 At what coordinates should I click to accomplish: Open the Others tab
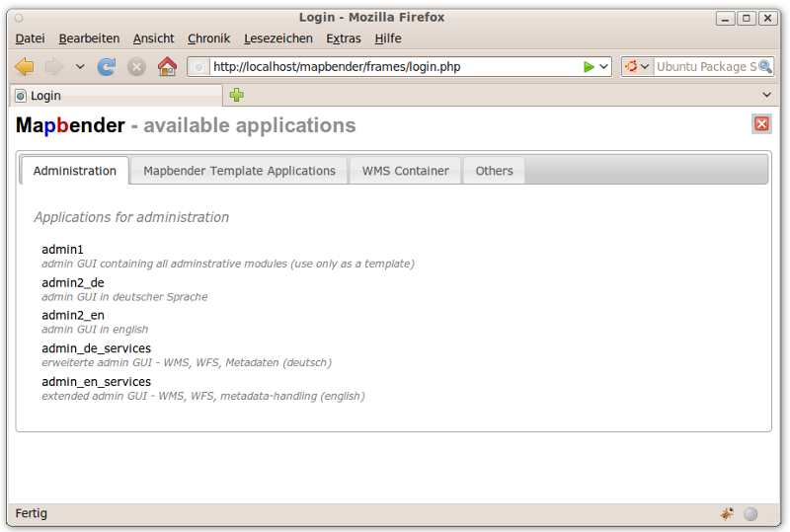tap(494, 171)
